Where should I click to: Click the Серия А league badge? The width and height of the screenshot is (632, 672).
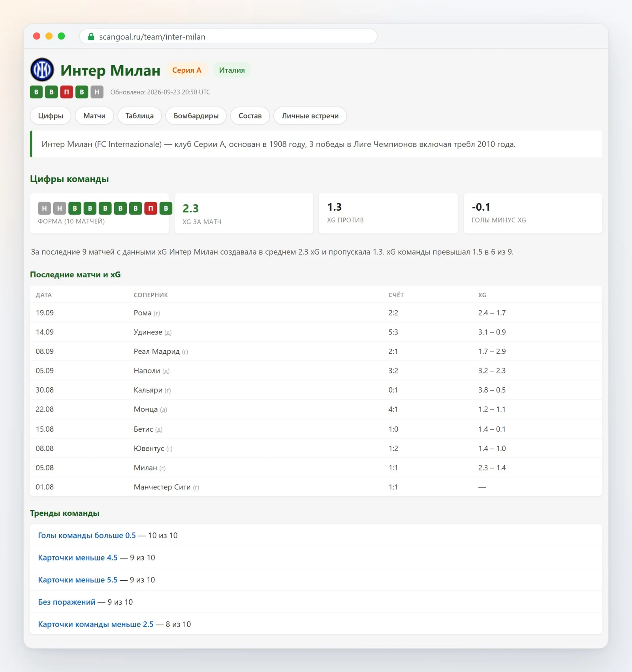[187, 70]
